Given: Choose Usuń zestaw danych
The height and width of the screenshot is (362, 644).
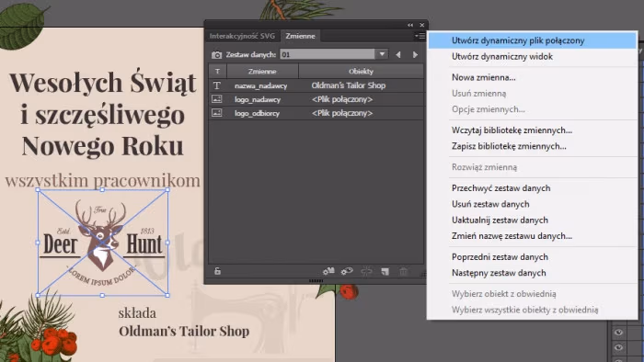Looking at the screenshot, I should coord(533,204).
